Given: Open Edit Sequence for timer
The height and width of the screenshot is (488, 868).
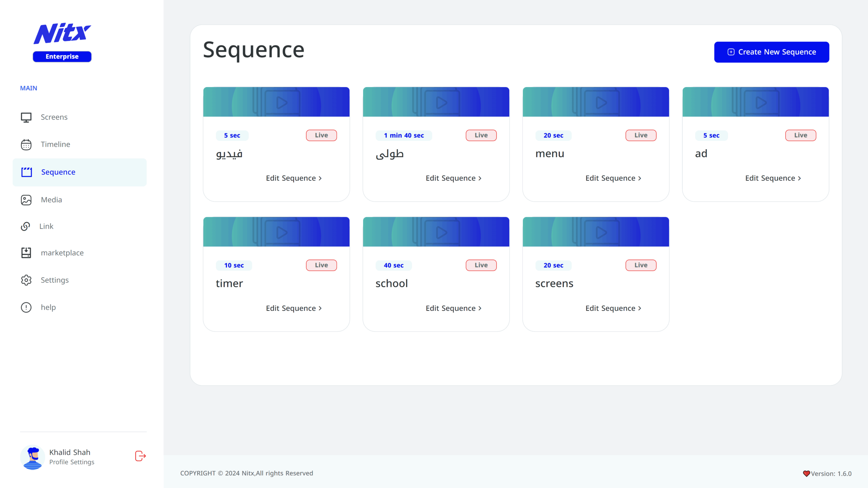Looking at the screenshot, I should coord(294,308).
